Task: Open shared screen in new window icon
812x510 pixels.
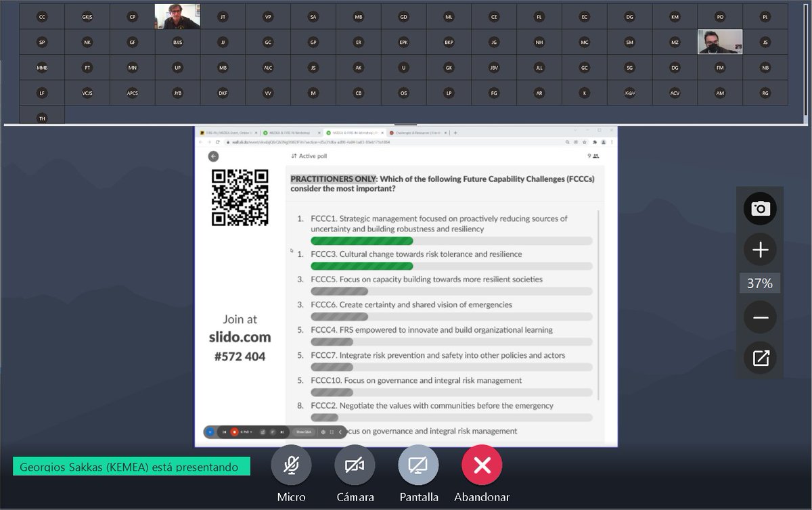Action: pyautogui.click(x=759, y=358)
